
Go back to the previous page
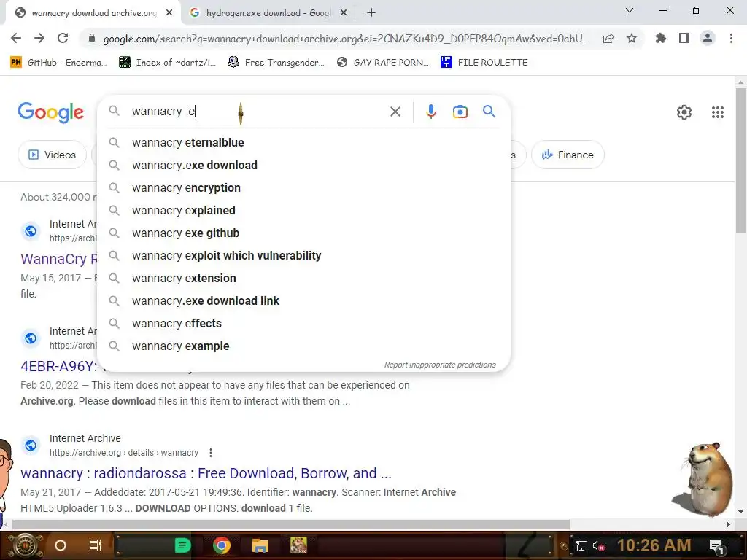click(x=16, y=38)
